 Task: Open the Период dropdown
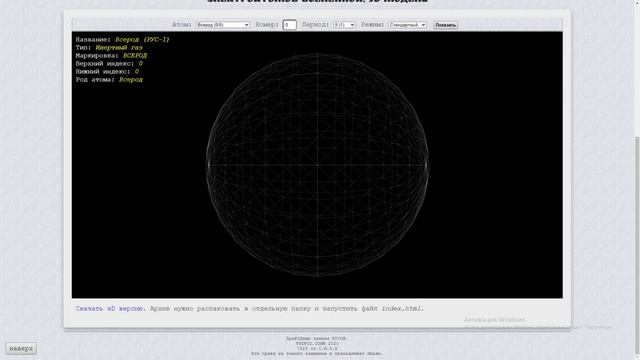tap(344, 25)
